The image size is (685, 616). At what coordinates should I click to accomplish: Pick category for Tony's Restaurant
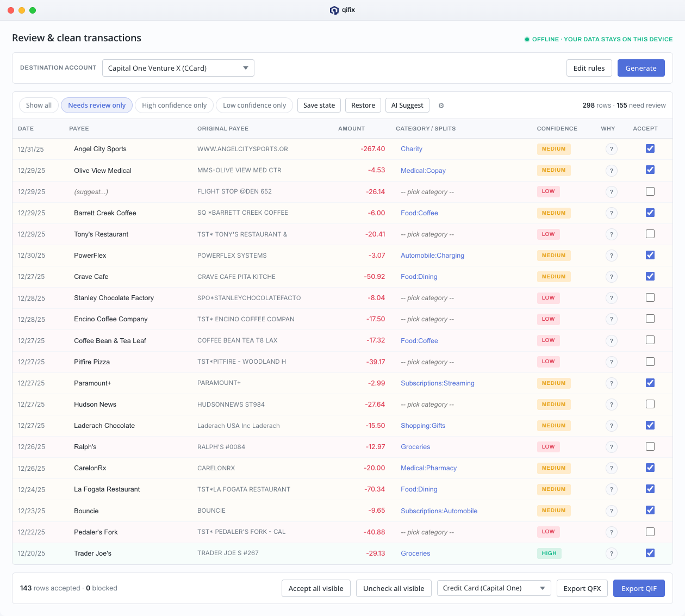click(x=427, y=234)
